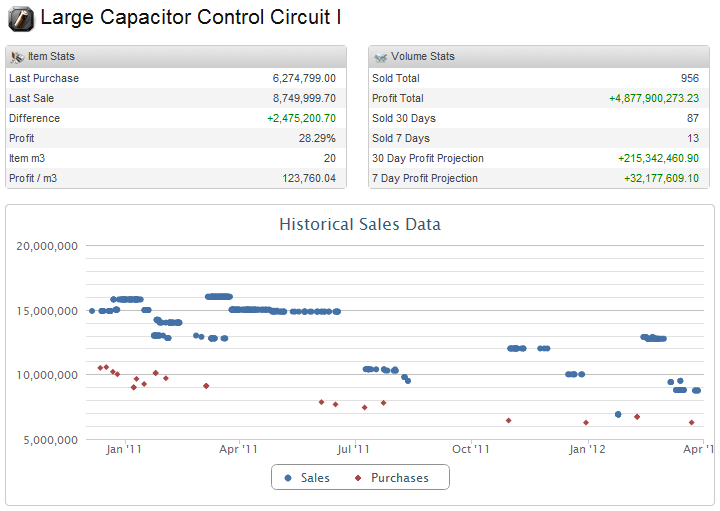
Task: Toggle the Sales series in chart legend
Action: 307,478
